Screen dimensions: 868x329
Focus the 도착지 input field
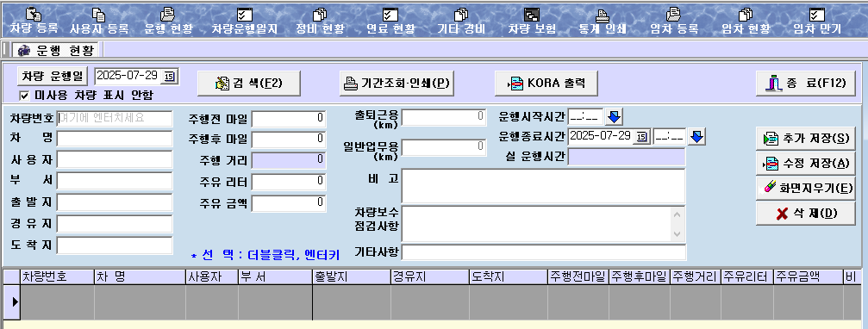[x=115, y=245]
